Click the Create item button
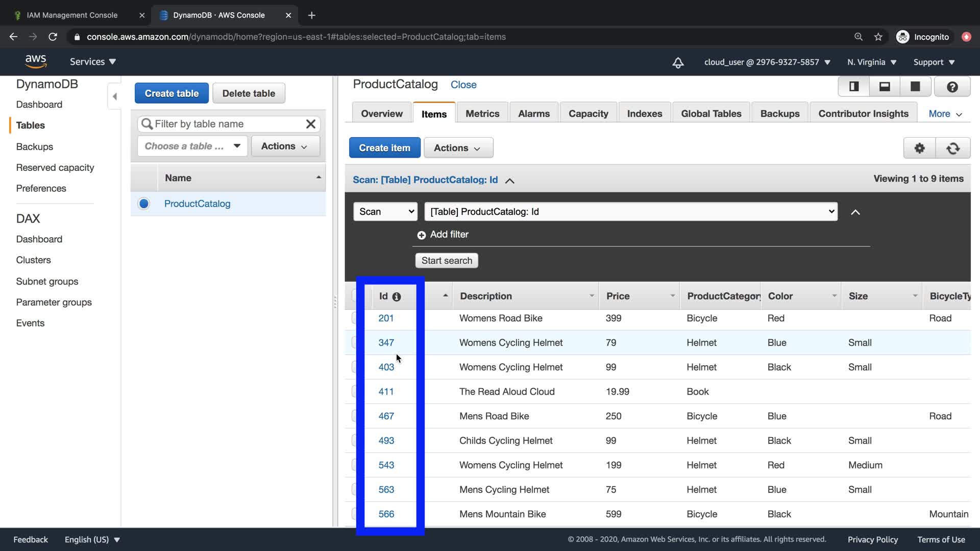980x551 pixels. pos(384,148)
